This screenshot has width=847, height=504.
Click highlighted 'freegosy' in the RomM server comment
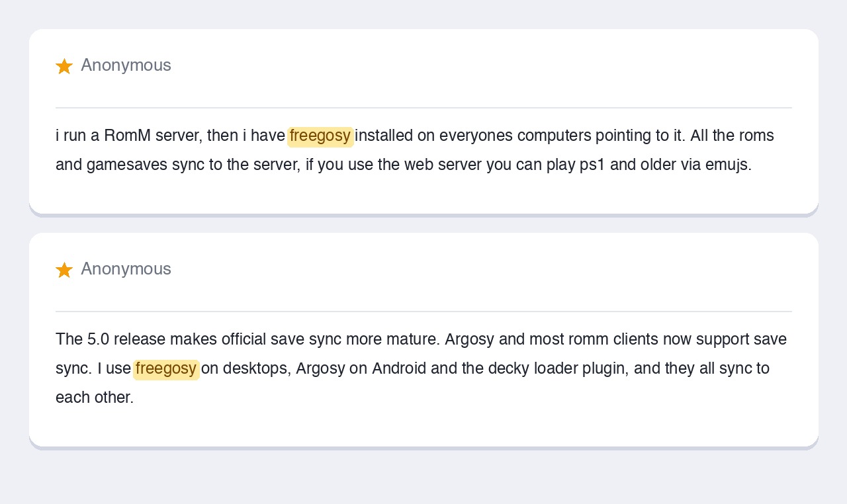coord(320,136)
